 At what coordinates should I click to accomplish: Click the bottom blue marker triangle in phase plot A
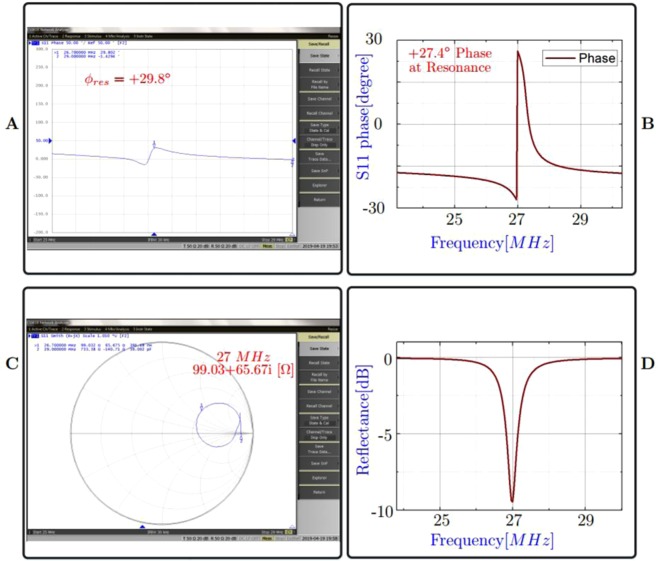pos(153,233)
